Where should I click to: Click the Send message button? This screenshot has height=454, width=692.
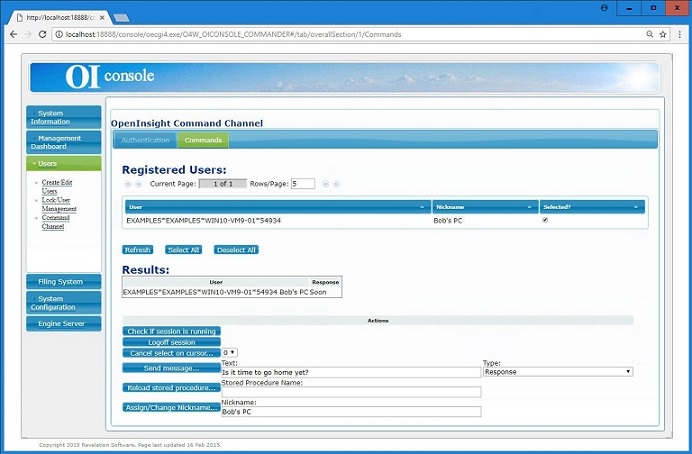(x=171, y=368)
